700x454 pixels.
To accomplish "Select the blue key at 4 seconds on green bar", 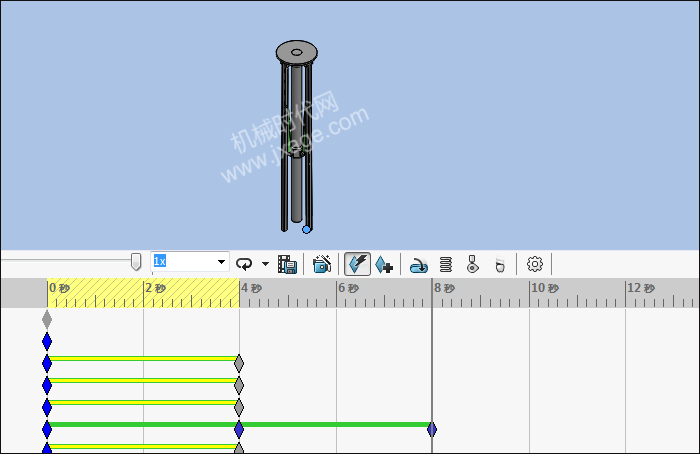I will tap(239, 429).
